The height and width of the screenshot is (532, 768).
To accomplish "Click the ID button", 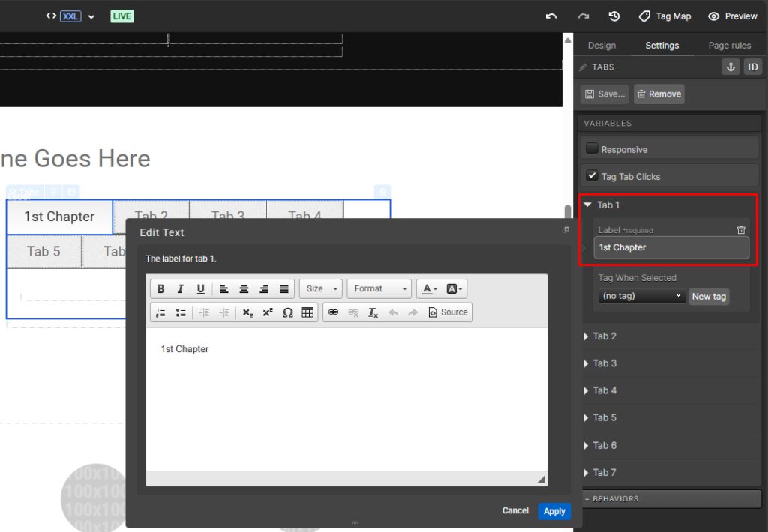I will click(753, 67).
